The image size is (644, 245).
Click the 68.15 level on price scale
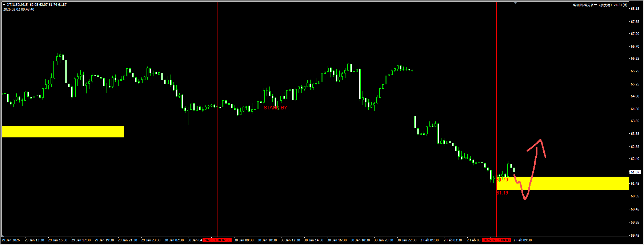(x=635, y=9)
